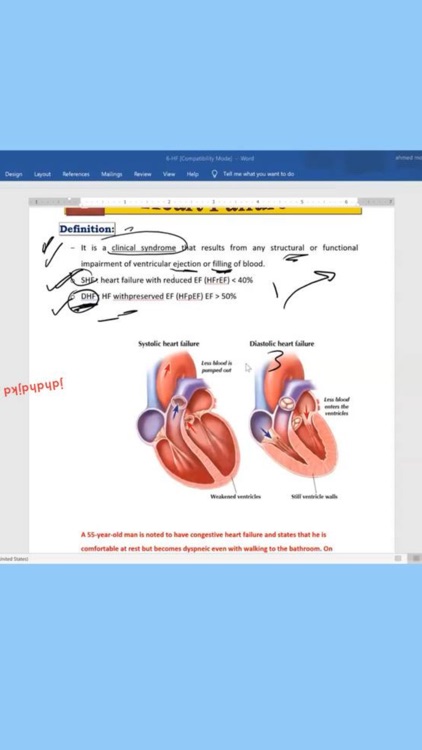The image size is (422, 750).
Task: Click the 'Systolic heart failure' caption
Action: pos(169,343)
